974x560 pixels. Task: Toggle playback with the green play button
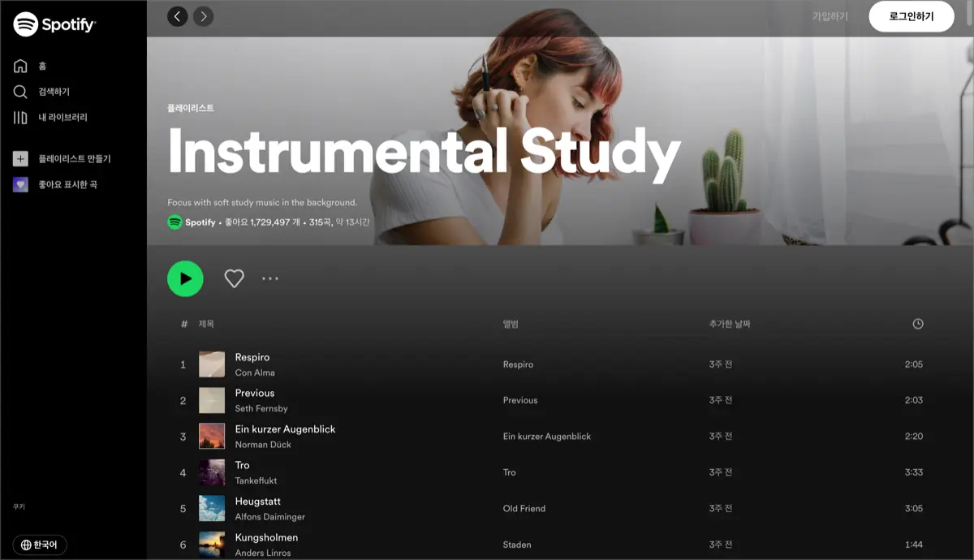[x=185, y=278]
